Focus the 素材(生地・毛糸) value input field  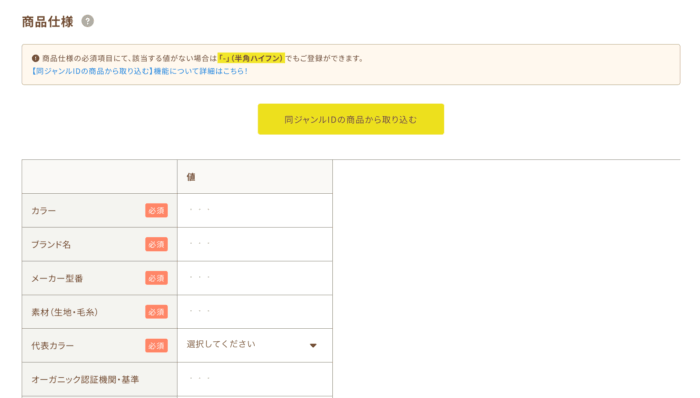(254, 311)
